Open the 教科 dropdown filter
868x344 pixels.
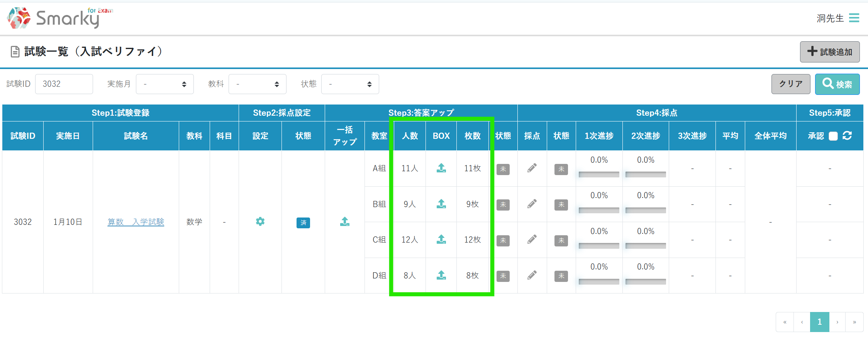click(257, 84)
